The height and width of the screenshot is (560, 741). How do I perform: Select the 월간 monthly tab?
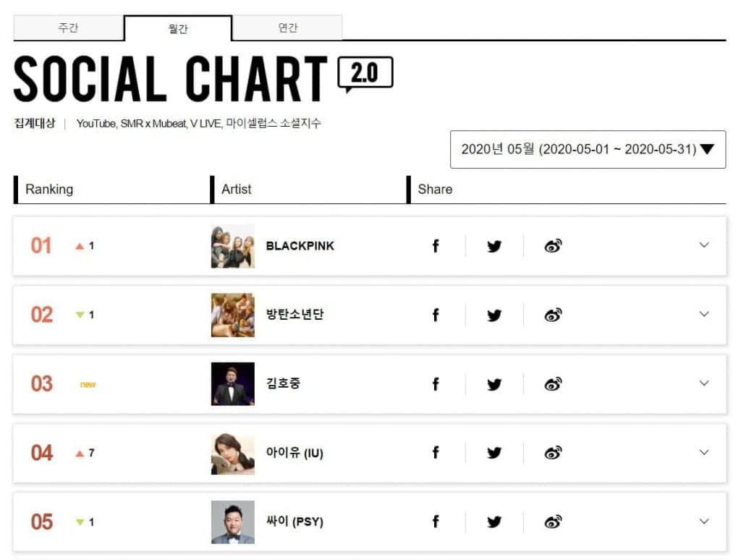178,29
